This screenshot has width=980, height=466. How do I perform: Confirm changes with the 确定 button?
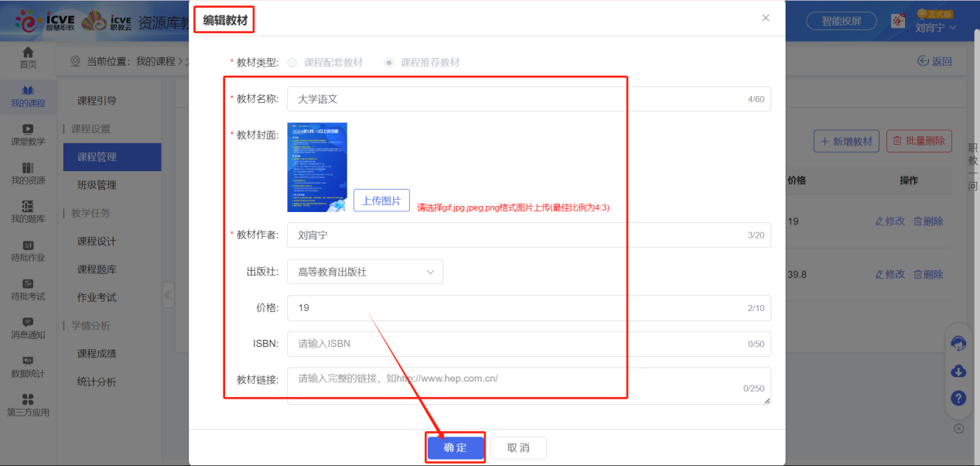(x=455, y=447)
